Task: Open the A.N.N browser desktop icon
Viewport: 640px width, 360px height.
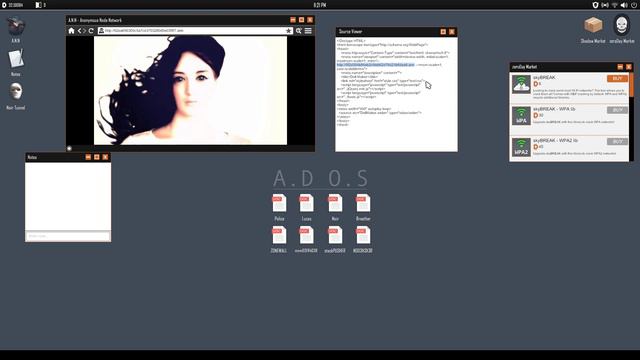Action: 16,27
